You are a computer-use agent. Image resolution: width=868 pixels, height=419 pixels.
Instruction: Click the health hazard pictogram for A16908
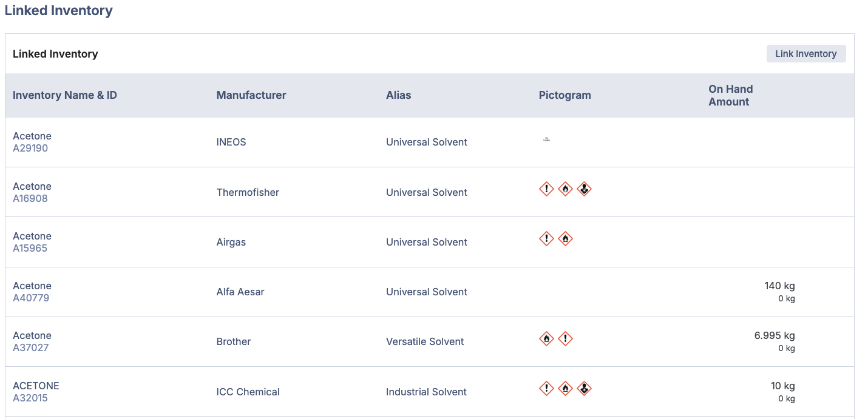coord(584,189)
